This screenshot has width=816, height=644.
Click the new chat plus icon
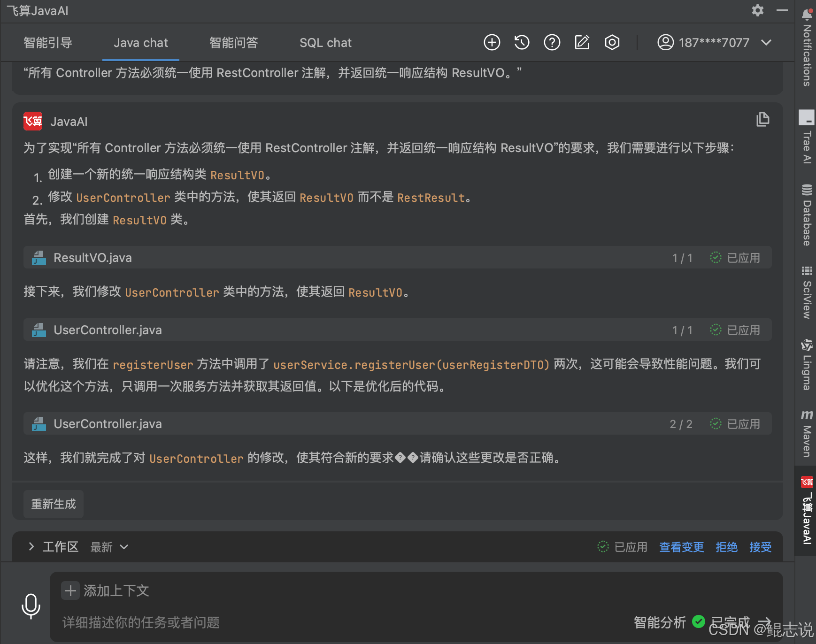492,42
